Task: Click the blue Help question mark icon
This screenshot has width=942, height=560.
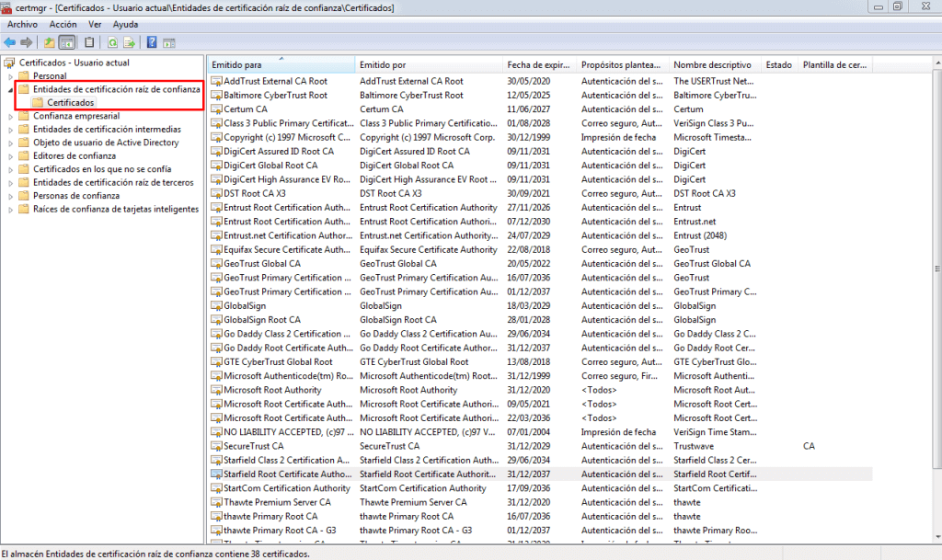Action: 152,42
